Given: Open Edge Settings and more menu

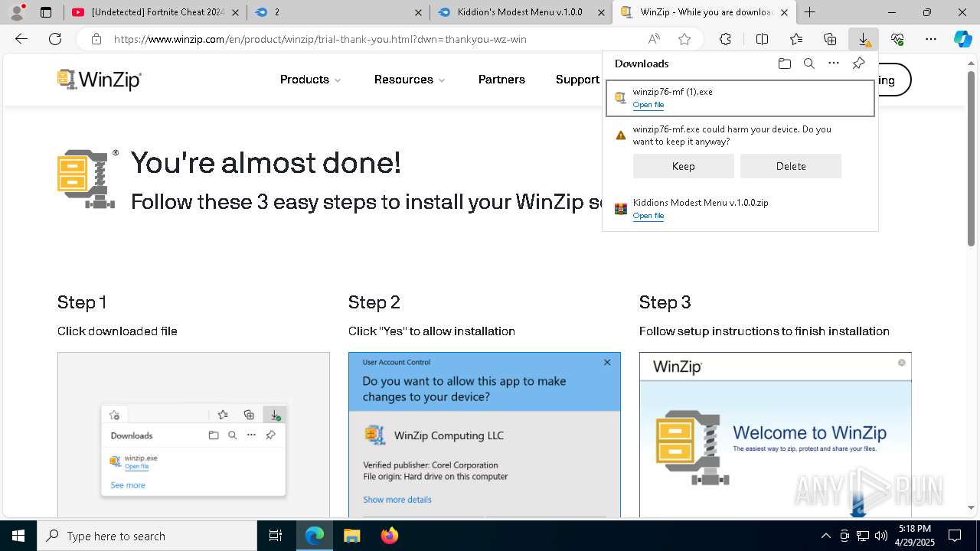Looking at the screenshot, I should point(931,39).
